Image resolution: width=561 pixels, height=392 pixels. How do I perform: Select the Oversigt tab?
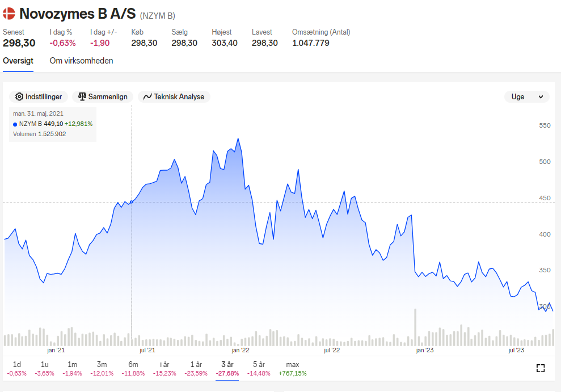click(18, 61)
